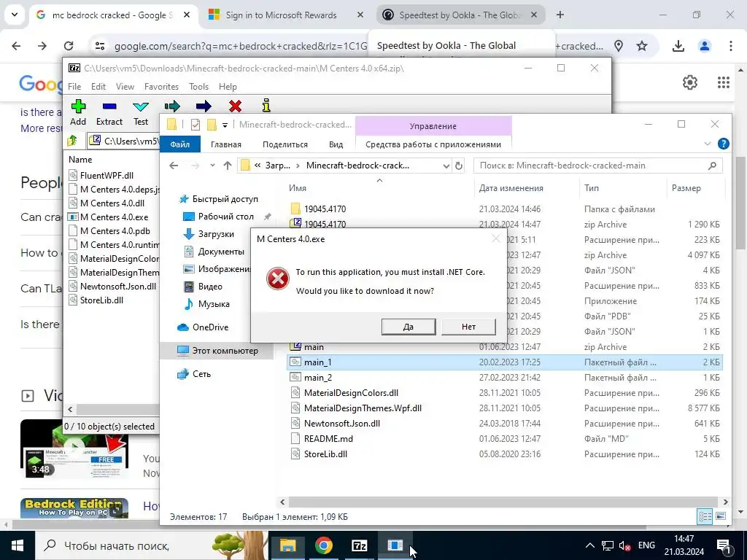Viewport: 747px width, 560px height.
Task: Switch Explorer to large icons view
Action: pyautogui.click(x=720, y=516)
